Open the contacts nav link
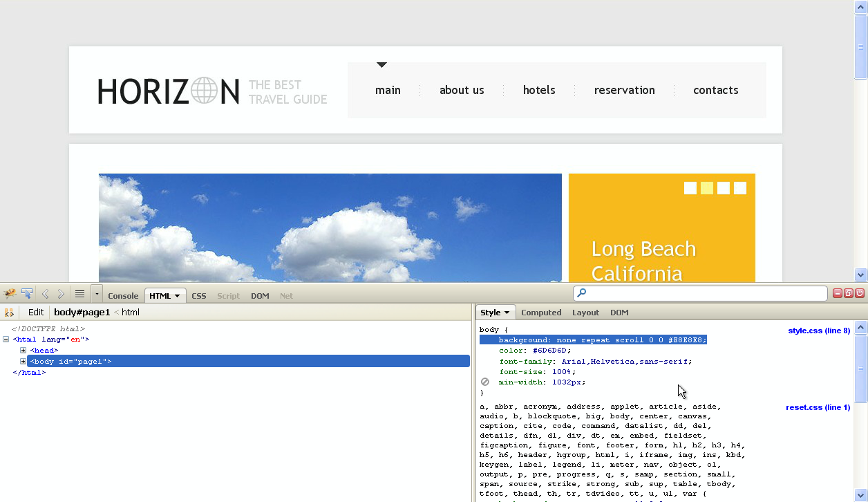Image resolution: width=868 pixels, height=502 pixels. coord(715,90)
